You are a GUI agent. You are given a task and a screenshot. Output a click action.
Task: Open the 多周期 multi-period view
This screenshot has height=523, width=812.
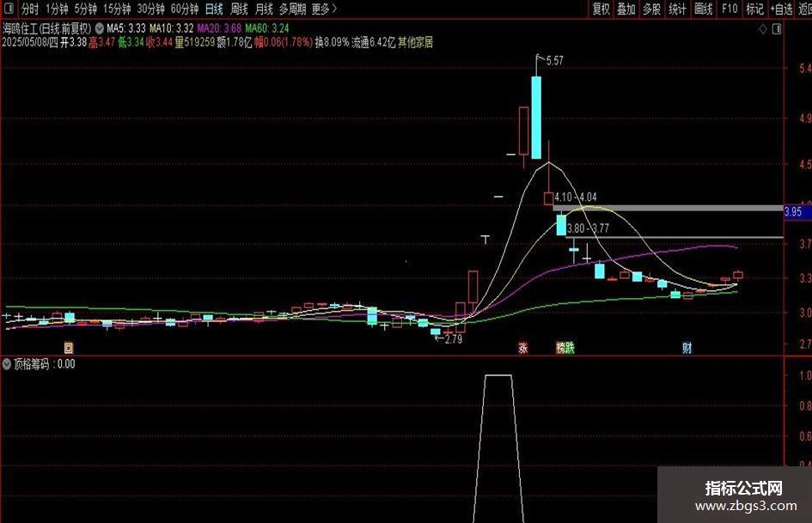[x=293, y=9]
